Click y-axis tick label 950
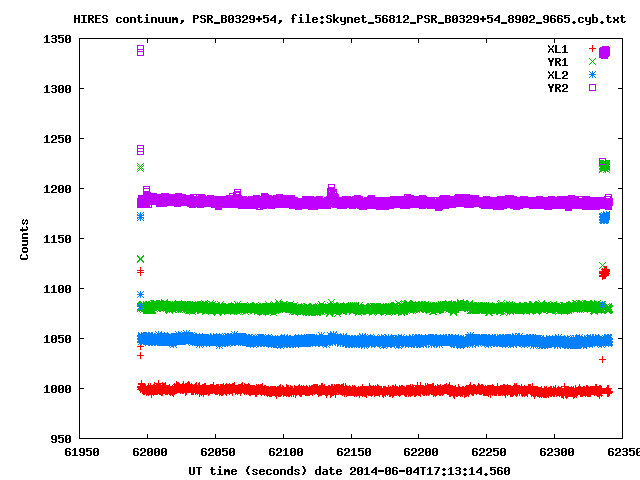The width and height of the screenshot is (640, 480). (x=61, y=439)
